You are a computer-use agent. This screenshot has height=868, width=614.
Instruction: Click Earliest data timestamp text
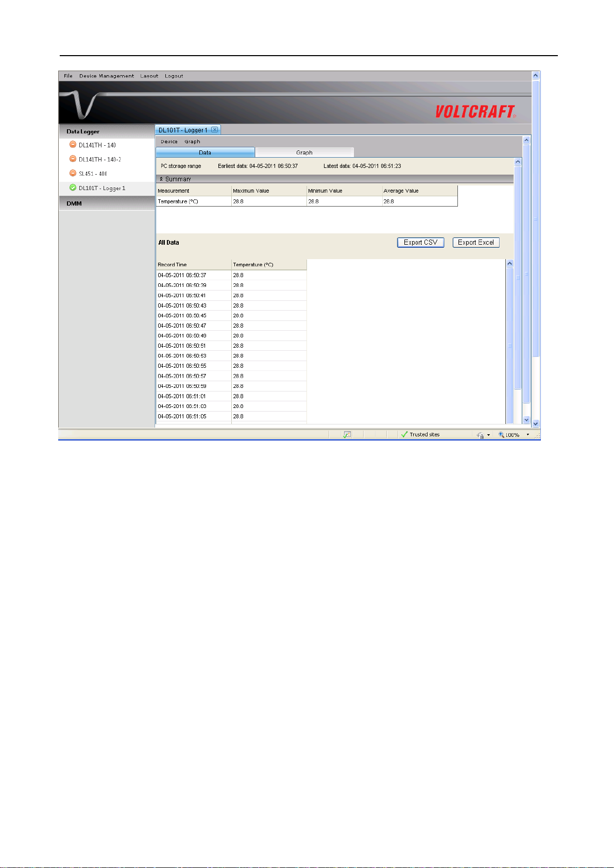[x=258, y=166]
